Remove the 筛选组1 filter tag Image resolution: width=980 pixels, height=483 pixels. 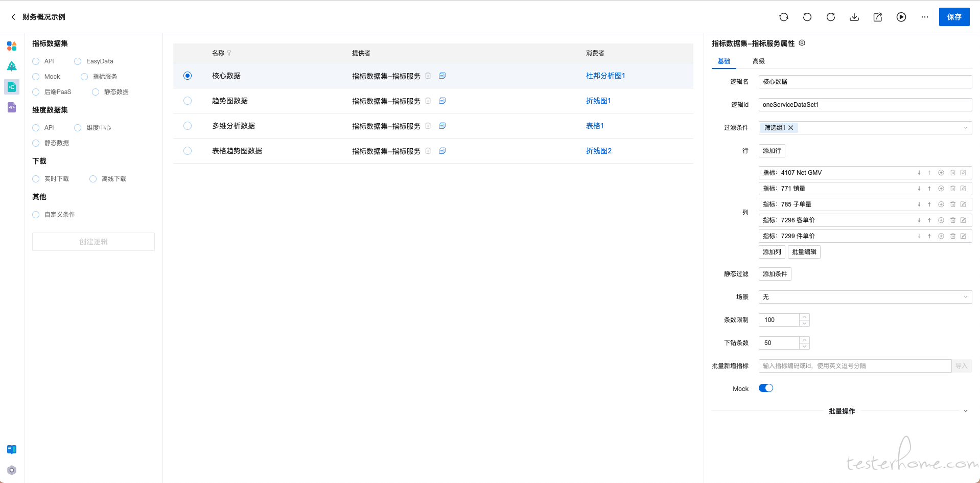click(791, 128)
